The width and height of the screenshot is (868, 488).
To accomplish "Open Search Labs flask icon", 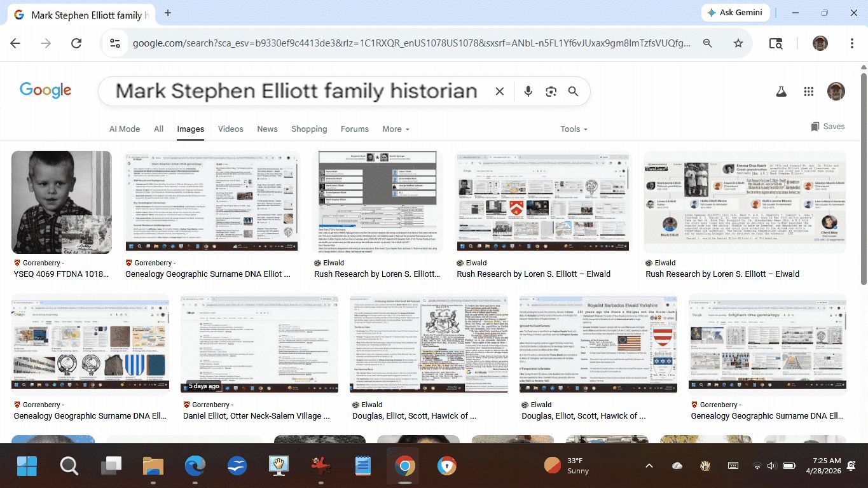I will point(781,92).
